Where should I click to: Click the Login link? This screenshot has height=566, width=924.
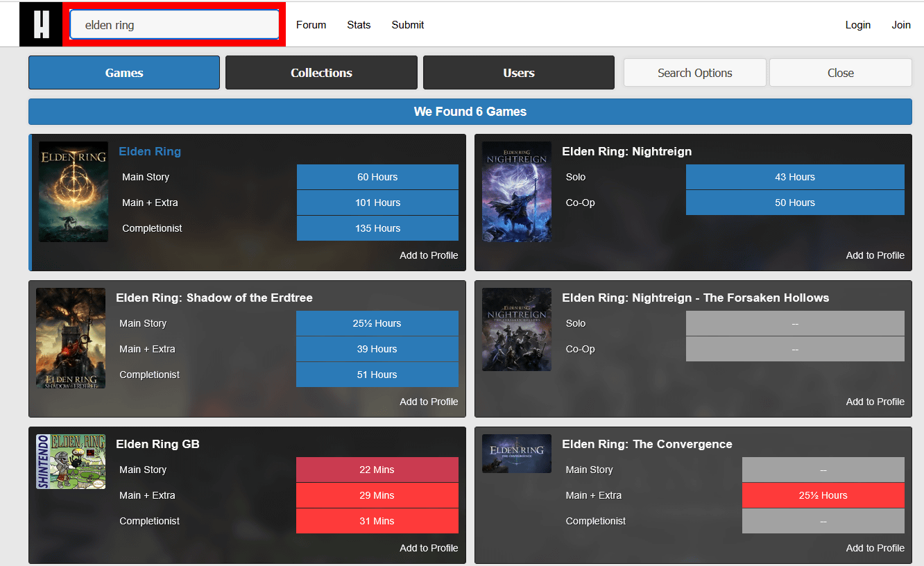(x=857, y=25)
